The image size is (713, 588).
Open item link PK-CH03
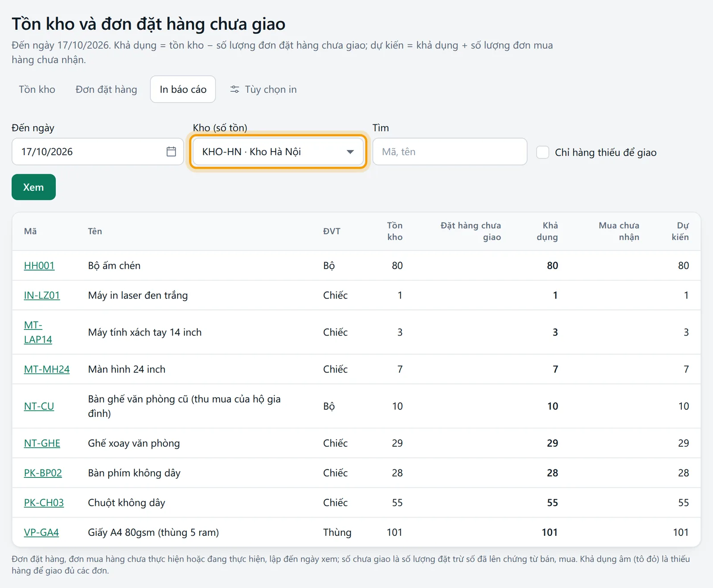tap(44, 503)
